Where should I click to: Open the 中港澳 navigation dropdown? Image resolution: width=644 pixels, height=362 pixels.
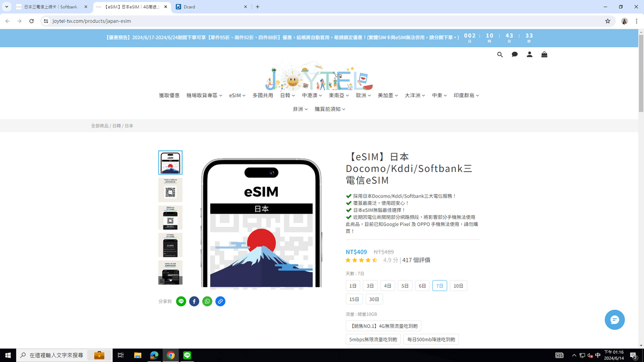coord(312,96)
